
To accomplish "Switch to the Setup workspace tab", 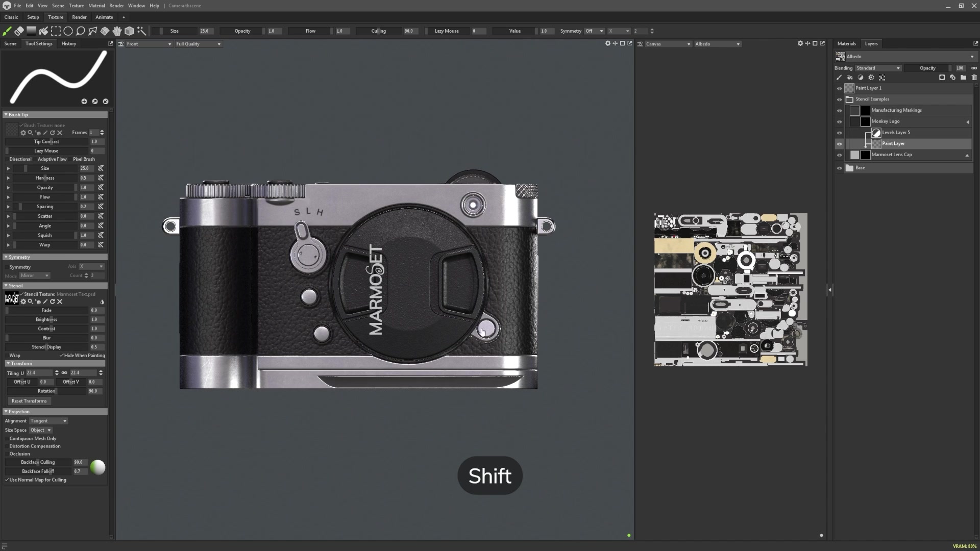I will [33, 17].
